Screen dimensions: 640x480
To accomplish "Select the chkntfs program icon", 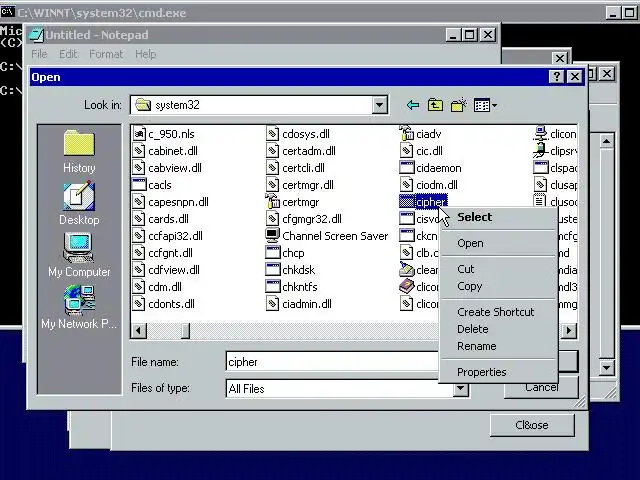I will 273,287.
